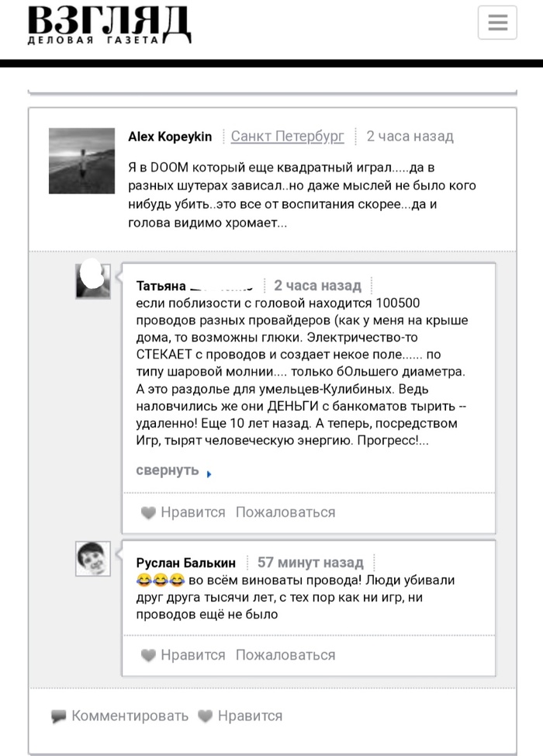Screen dimensions: 543x756
Task: Click heart icon under Татьяна's comment
Action: 148,512
